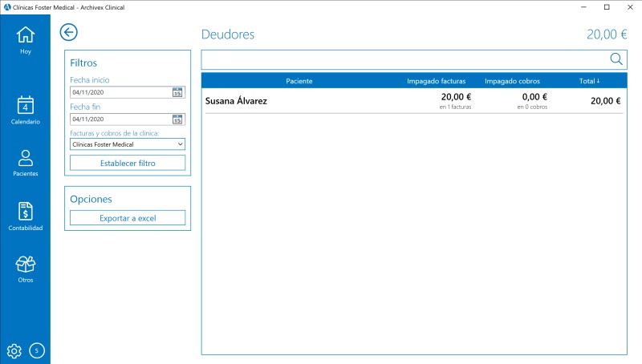Open the Fecha fin calendar picker
This screenshot has width=642, height=364.
point(177,119)
